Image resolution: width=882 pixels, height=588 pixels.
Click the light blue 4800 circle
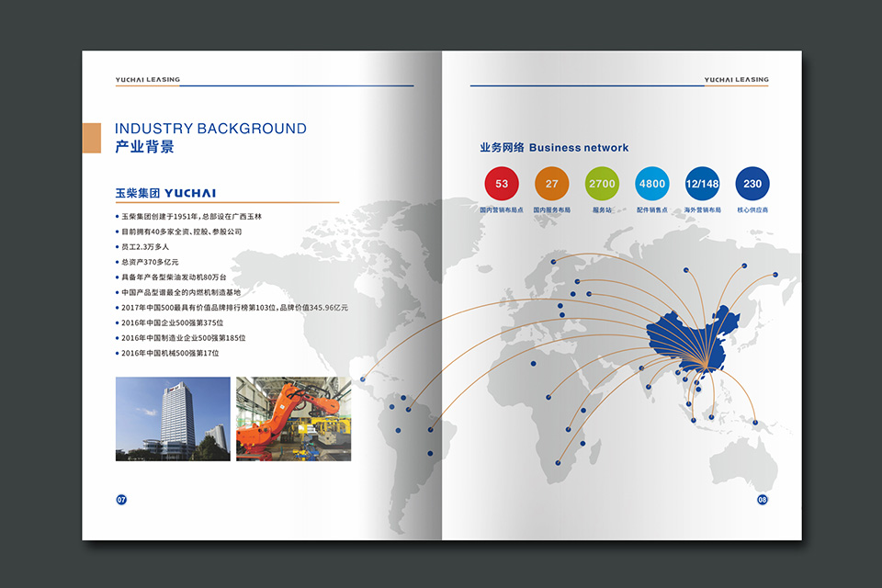point(652,184)
